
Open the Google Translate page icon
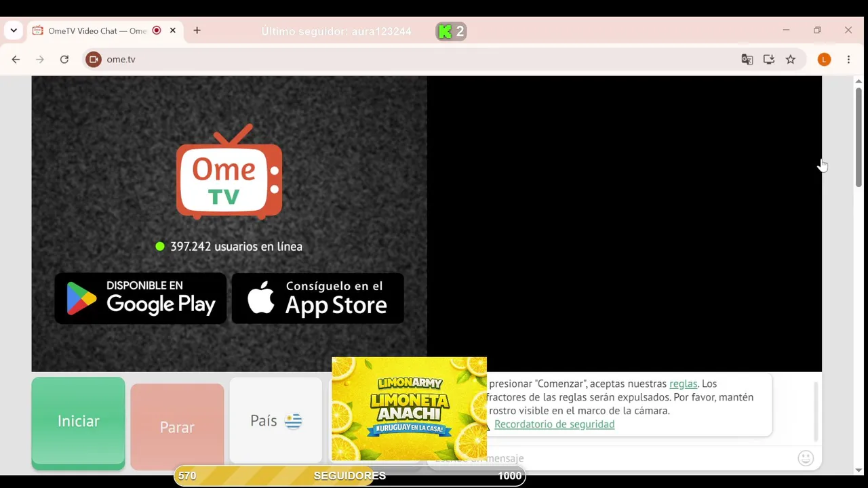[747, 60]
